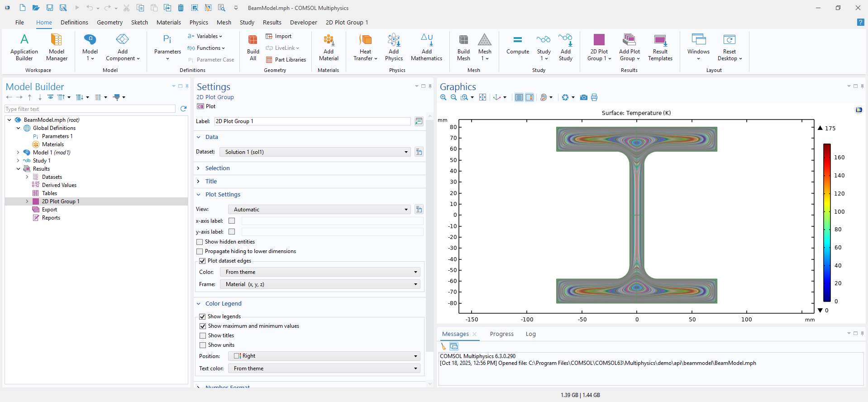Open the Dataset dropdown Solution 1

pos(315,152)
